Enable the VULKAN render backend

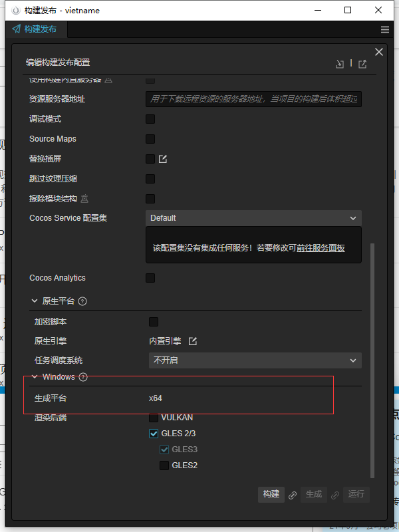pyautogui.click(x=154, y=418)
